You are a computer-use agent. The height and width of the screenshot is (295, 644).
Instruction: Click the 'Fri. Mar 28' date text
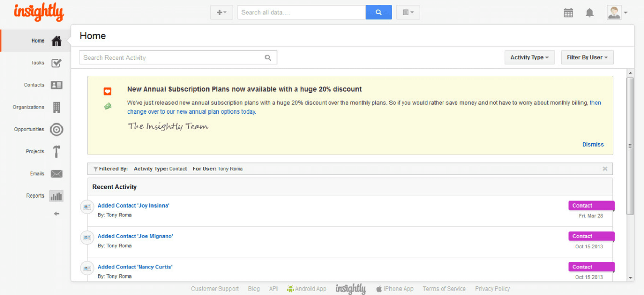tap(591, 216)
